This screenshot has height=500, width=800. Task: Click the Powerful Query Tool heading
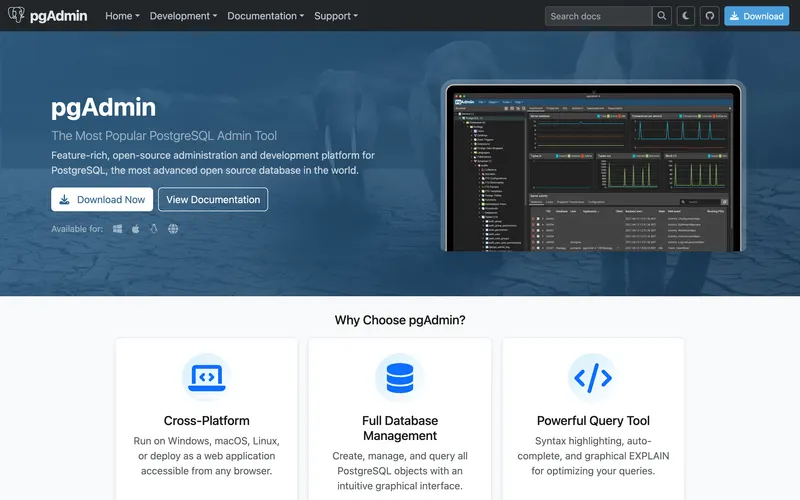pos(593,421)
